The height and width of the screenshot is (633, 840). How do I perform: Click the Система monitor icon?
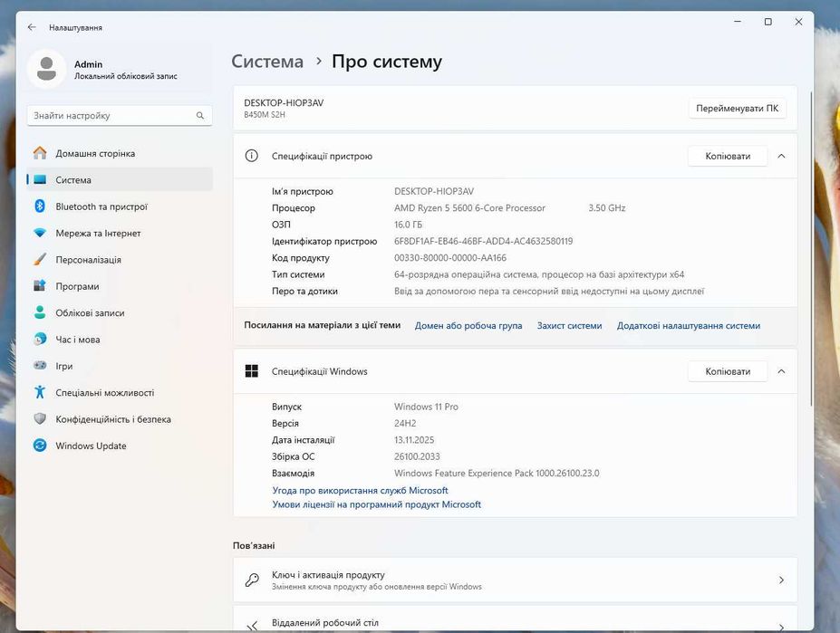[40, 180]
